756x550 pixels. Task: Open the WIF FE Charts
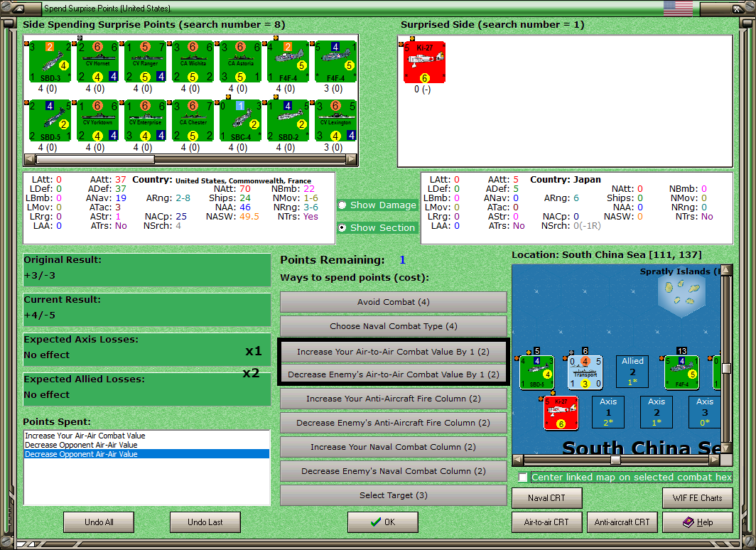(x=698, y=498)
